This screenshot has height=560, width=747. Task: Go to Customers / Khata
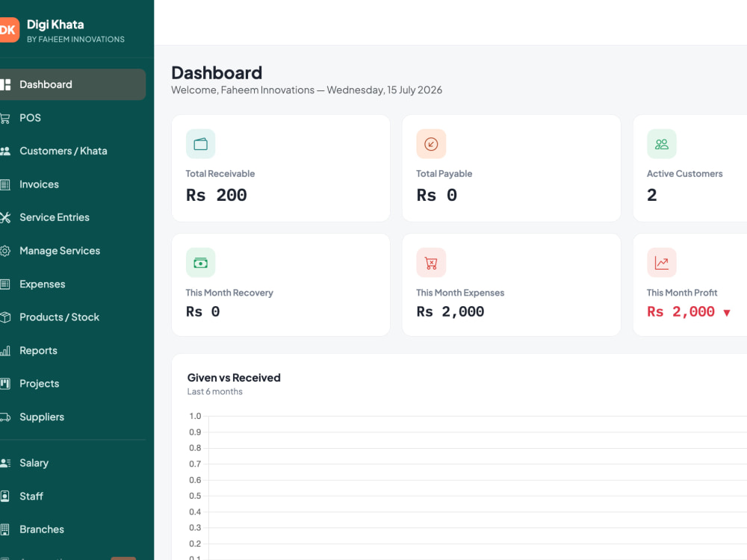click(x=73, y=152)
